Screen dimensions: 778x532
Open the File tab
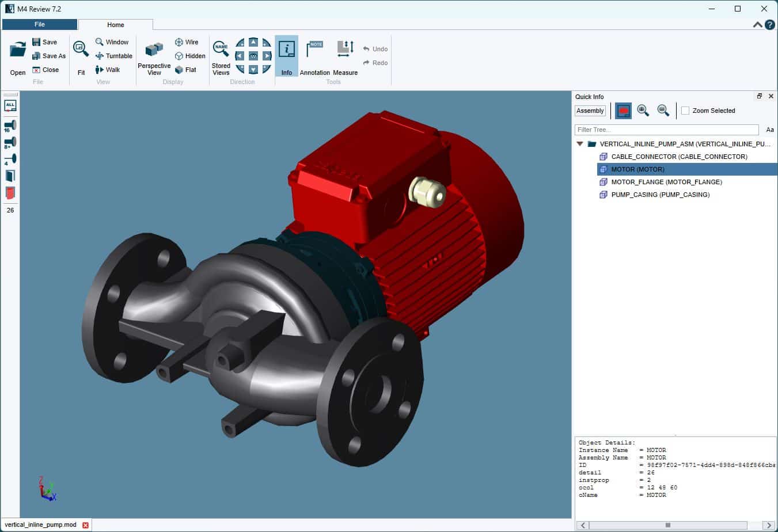point(40,24)
